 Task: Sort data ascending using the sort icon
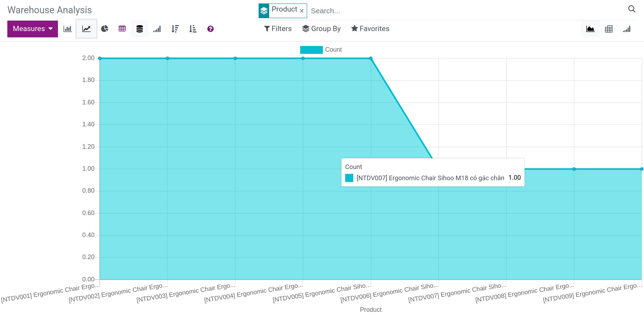click(192, 29)
